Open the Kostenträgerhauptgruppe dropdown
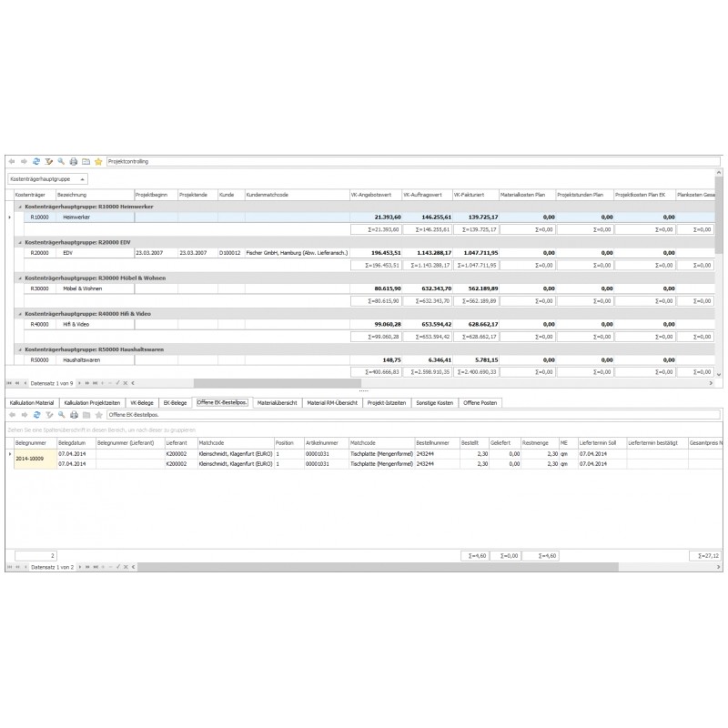728x728 pixels. pyautogui.click(x=82, y=179)
